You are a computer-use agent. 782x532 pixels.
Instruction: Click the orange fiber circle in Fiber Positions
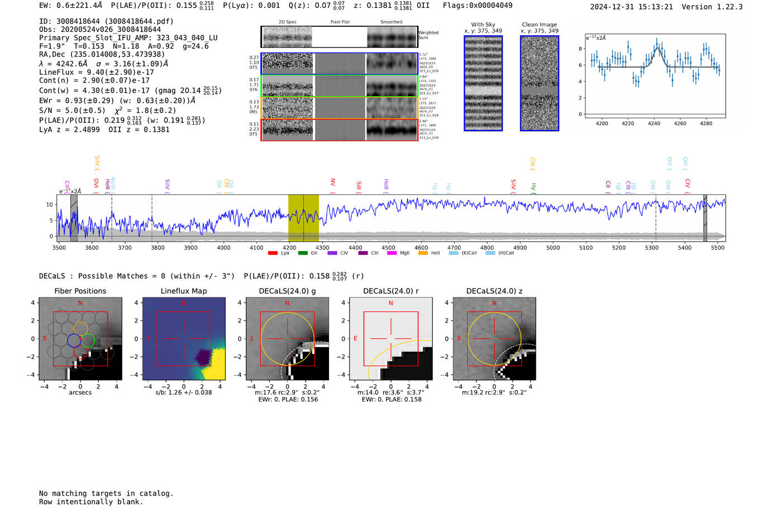(x=81, y=329)
